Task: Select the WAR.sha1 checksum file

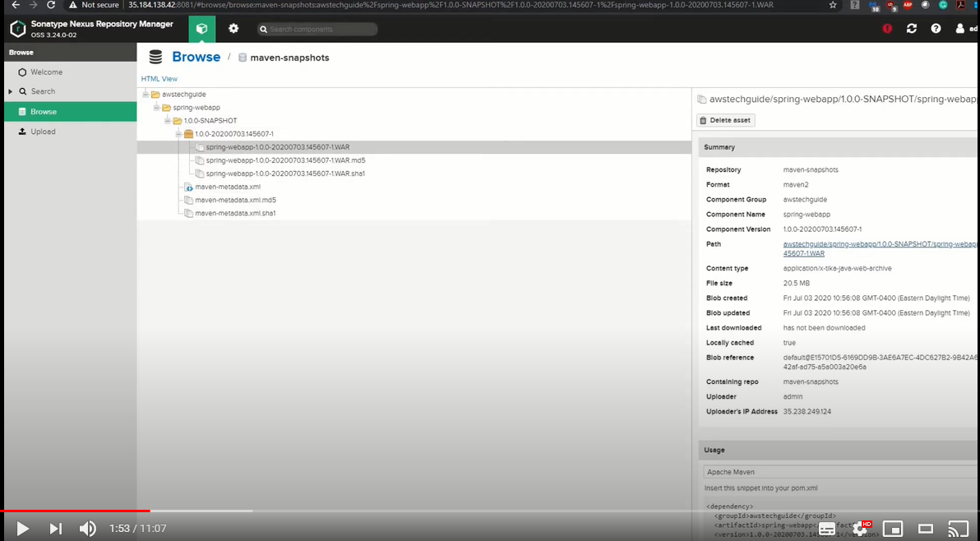Action: click(285, 173)
